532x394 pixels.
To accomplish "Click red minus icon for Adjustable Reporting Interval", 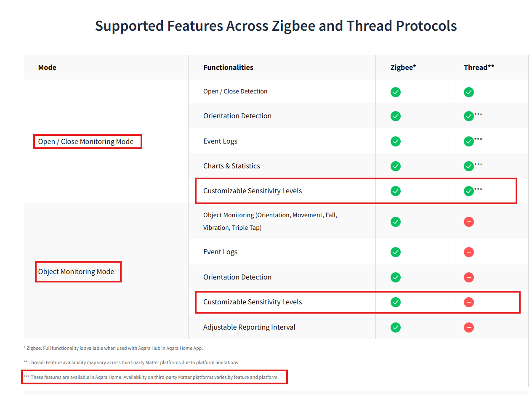I will tap(468, 327).
